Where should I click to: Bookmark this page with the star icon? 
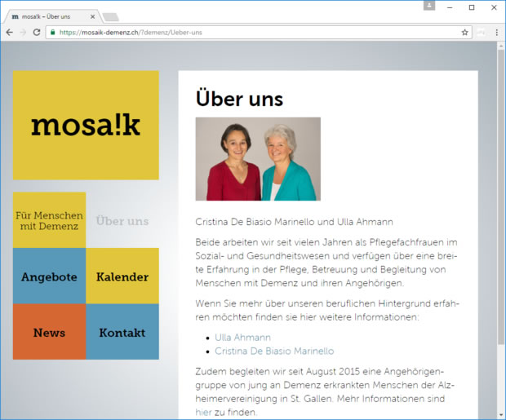[465, 33]
